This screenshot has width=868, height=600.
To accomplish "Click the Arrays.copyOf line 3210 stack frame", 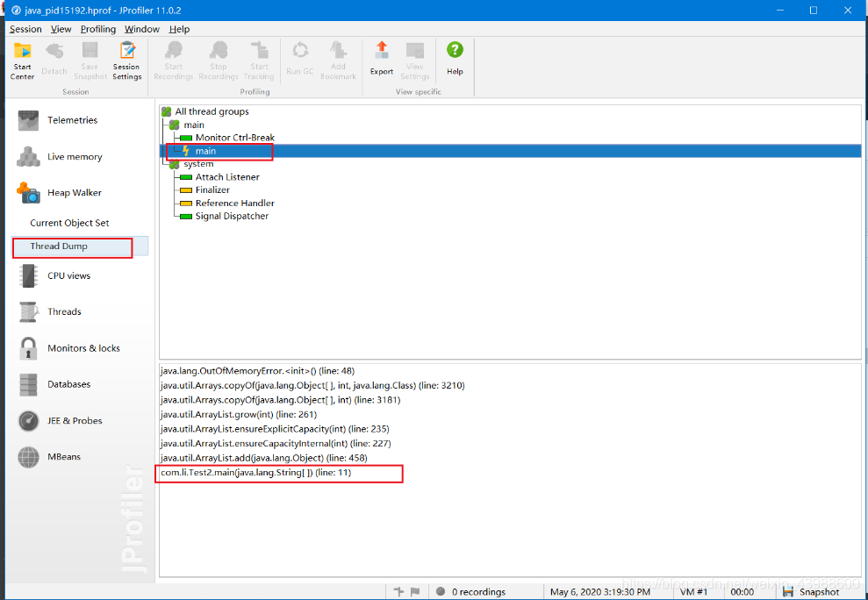I will (x=312, y=385).
